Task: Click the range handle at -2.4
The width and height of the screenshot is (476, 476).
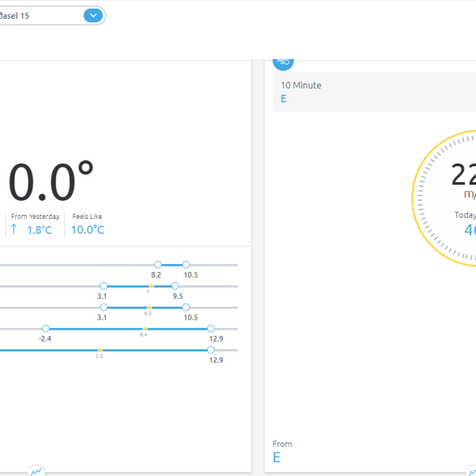Action: click(46, 328)
